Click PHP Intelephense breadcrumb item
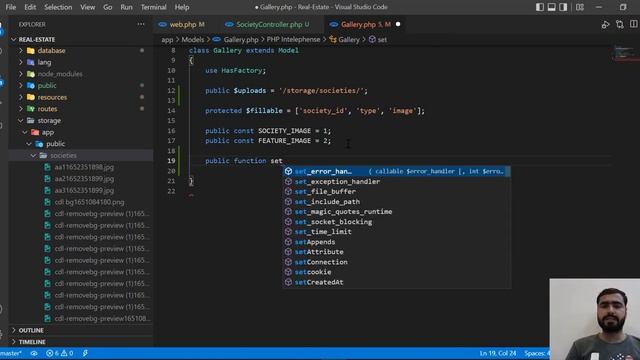 coord(293,40)
